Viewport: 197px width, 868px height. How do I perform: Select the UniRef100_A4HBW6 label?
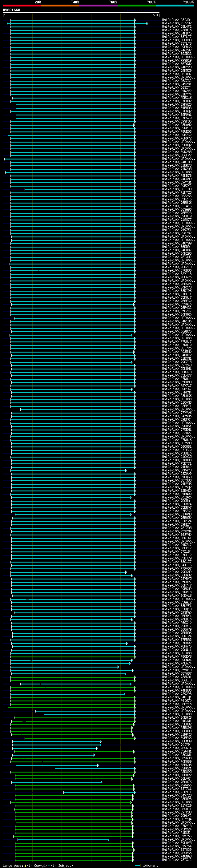177,690
